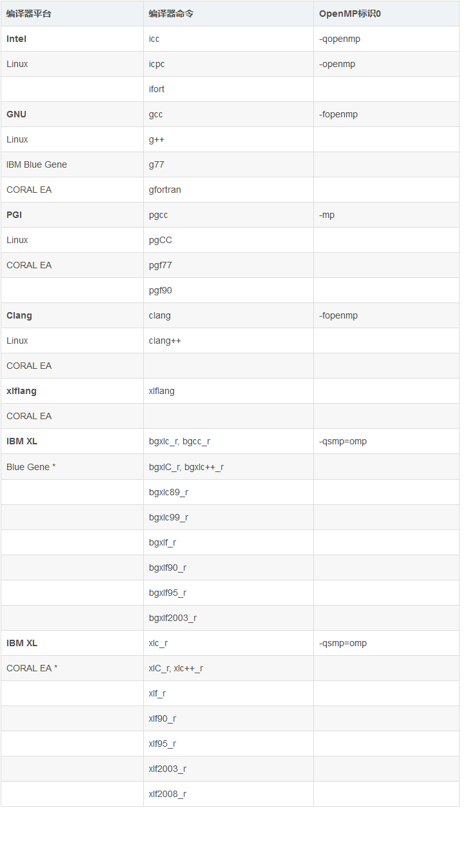Select the bgxlc_r, bgcc_r cell
This screenshot has width=468, height=868.
[179, 441]
